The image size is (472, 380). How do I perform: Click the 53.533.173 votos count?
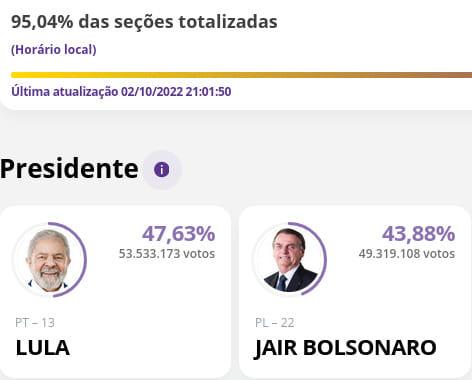point(167,254)
